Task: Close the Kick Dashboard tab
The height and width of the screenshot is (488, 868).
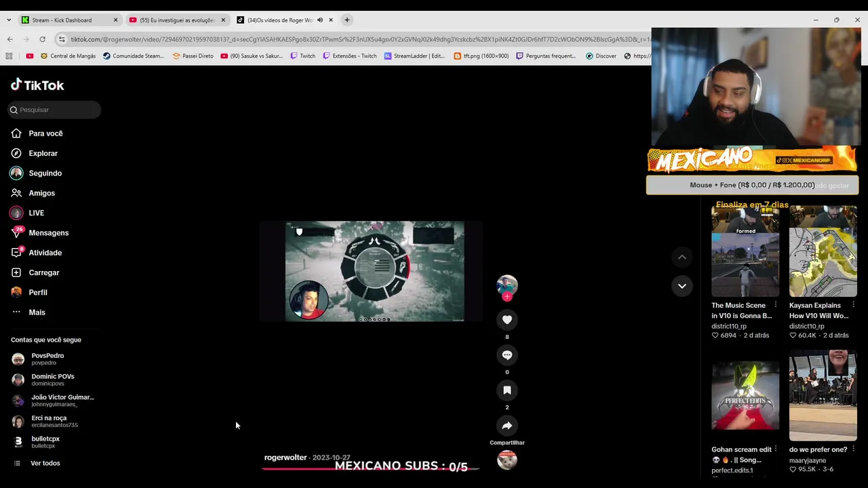Action: point(115,20)
